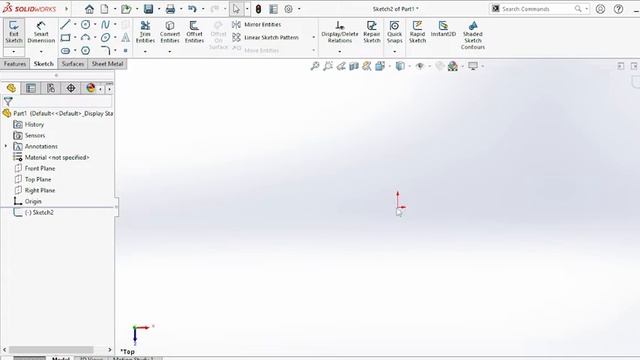Open Quick Snaps
The width and height of the screenshot is (640, 360).
[394, 32]
